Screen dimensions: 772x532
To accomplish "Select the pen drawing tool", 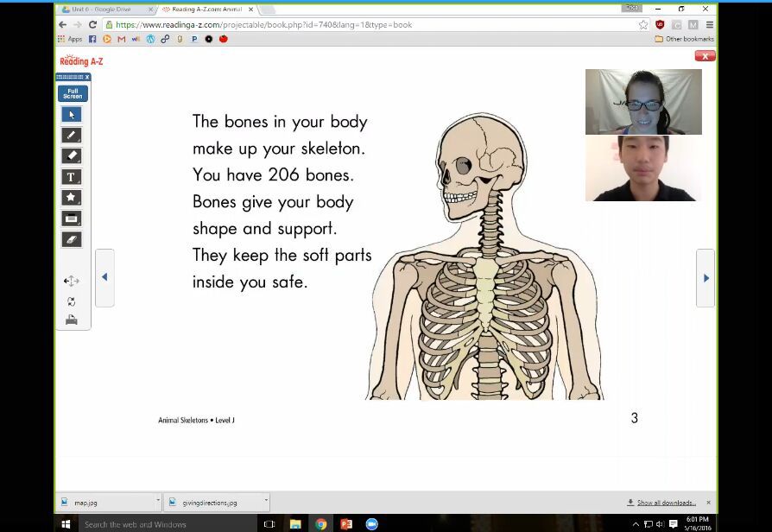I will click(72, 135).
